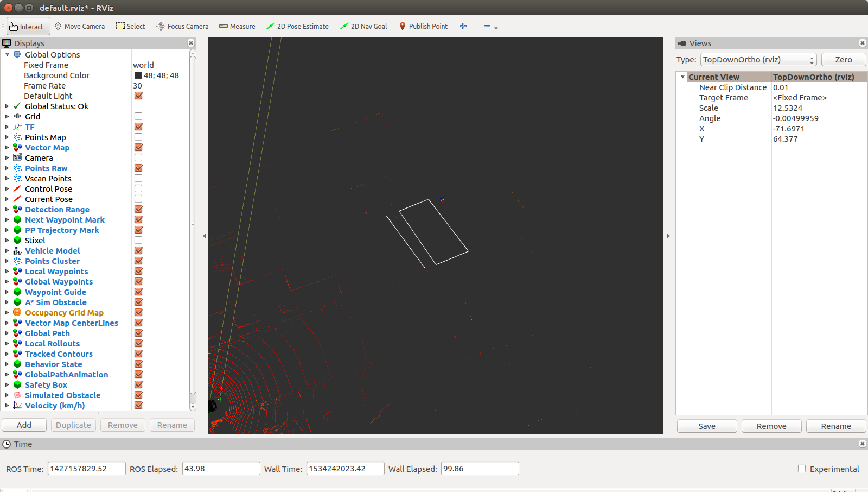
Task: Click the Scale value 12.5324
Action: (788, 108)
